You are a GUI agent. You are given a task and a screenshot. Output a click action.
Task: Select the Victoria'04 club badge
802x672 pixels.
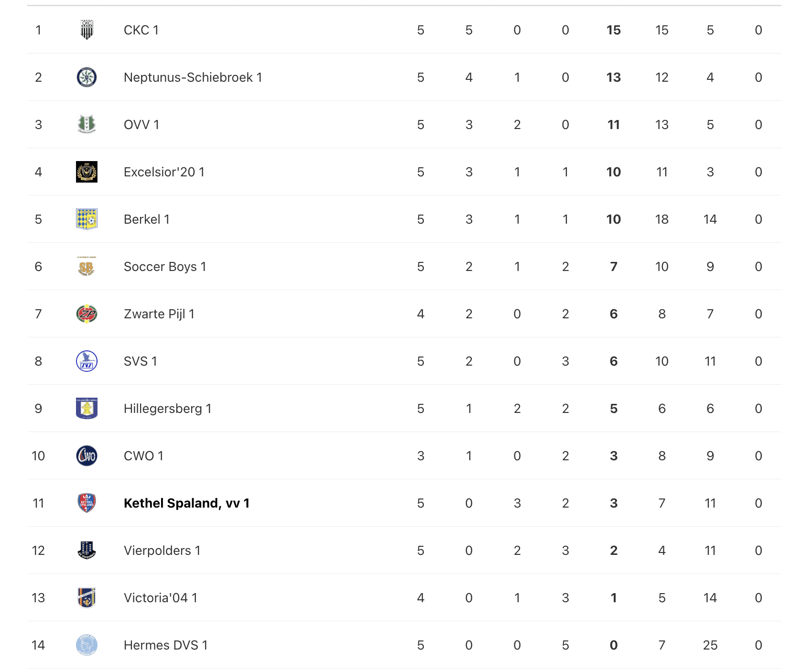(87, 598)
